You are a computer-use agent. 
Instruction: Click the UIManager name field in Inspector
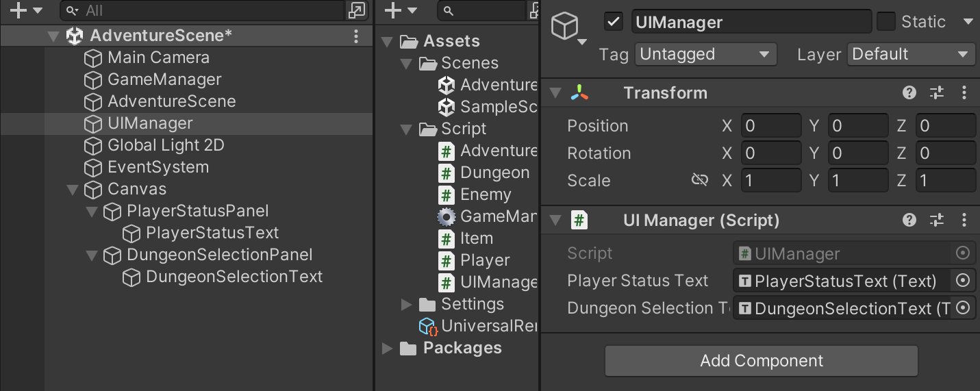(x=751, y=22)
